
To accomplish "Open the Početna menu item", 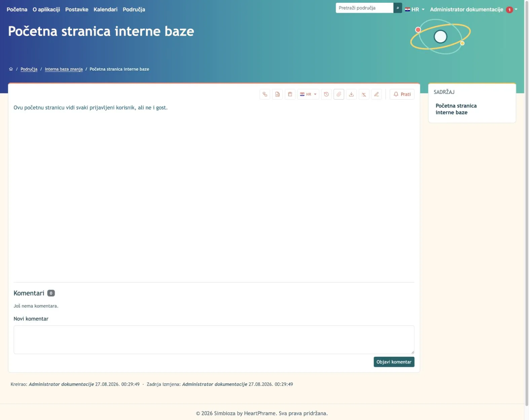I will click(x=17, y=9).
